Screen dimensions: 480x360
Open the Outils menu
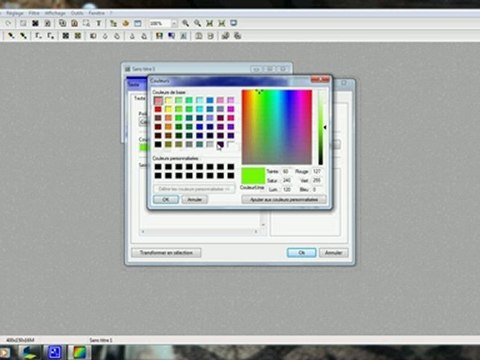pyautogui.click(x=77, y=13)
